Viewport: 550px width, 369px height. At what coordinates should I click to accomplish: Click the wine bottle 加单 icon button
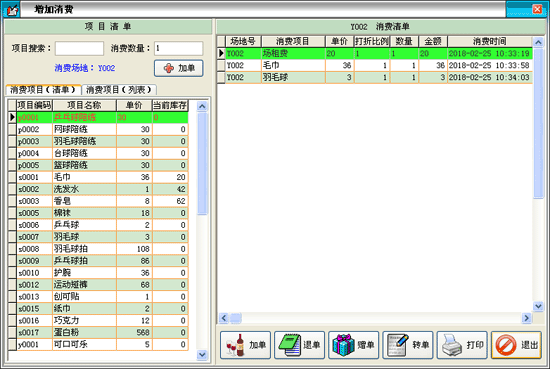(246, 345)
